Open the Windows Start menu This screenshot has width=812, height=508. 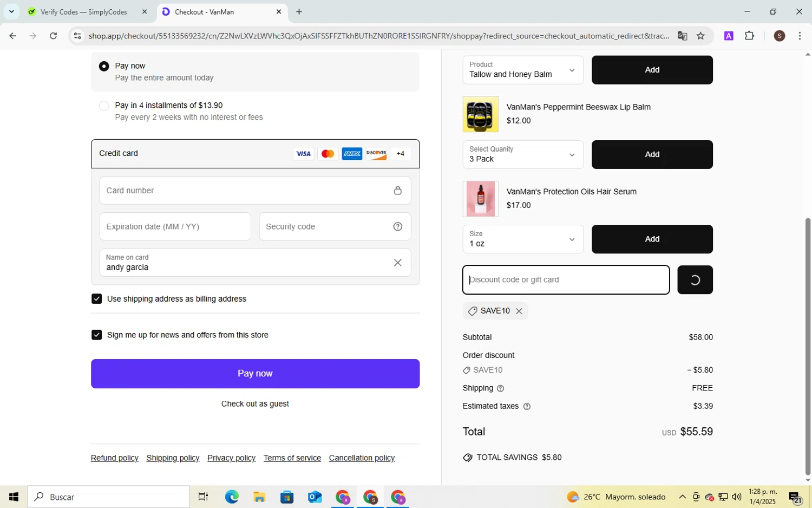14,497
